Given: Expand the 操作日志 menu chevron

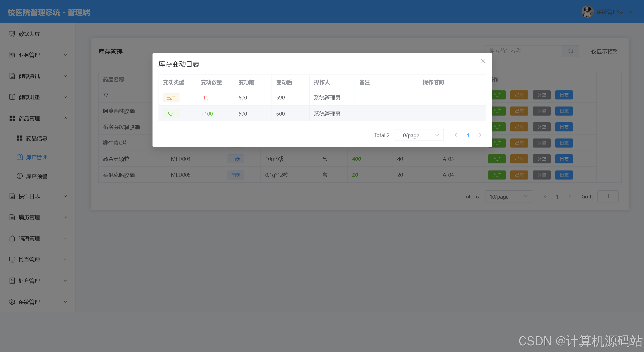Looking at the screenshot, I should [x=65, y=196].
